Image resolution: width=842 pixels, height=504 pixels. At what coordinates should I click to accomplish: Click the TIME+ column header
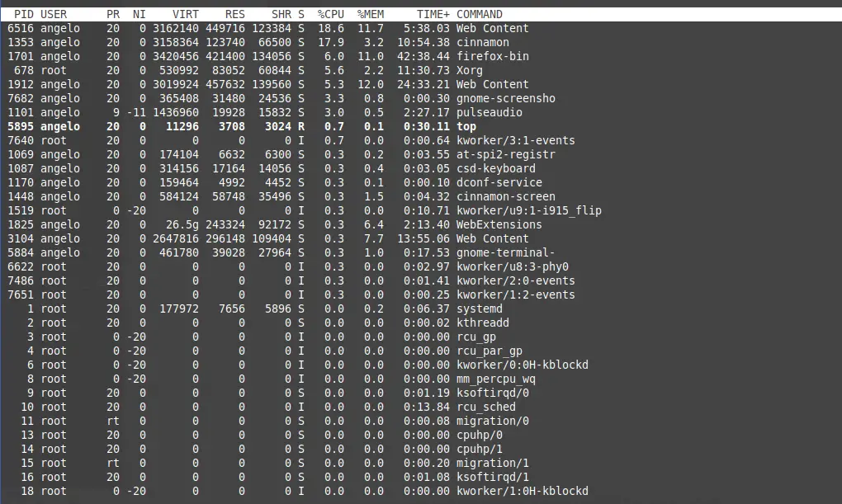[433, 15]
